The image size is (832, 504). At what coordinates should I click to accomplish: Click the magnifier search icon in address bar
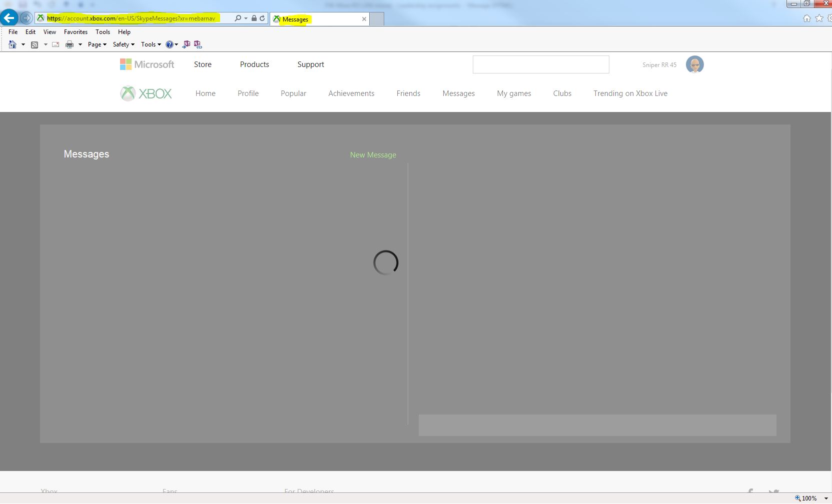pos(238,18)
